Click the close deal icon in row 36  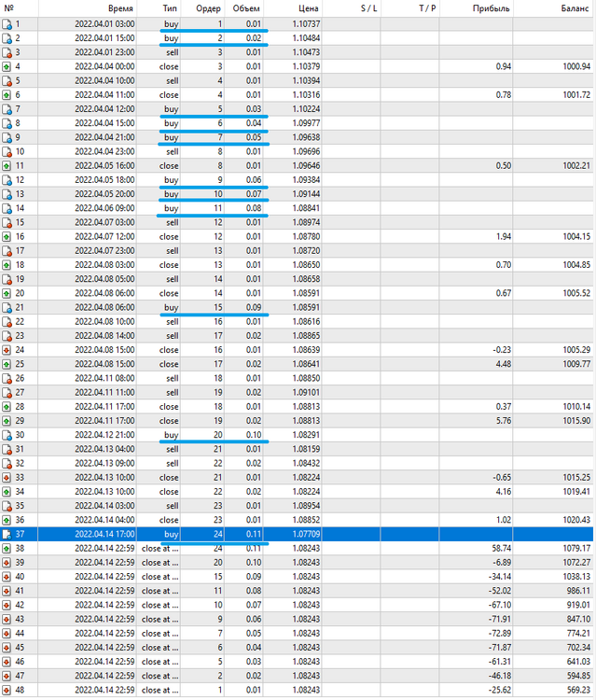(7, 521)
